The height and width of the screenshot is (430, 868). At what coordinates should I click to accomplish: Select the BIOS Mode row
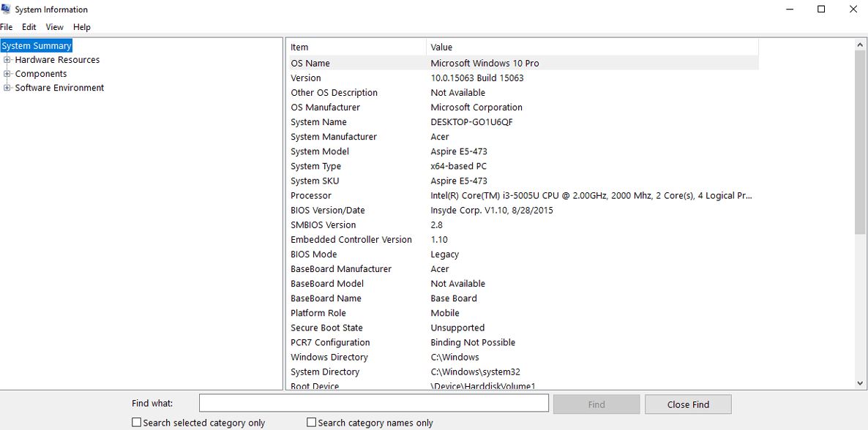pyautogui.click(x=523, y=254)
